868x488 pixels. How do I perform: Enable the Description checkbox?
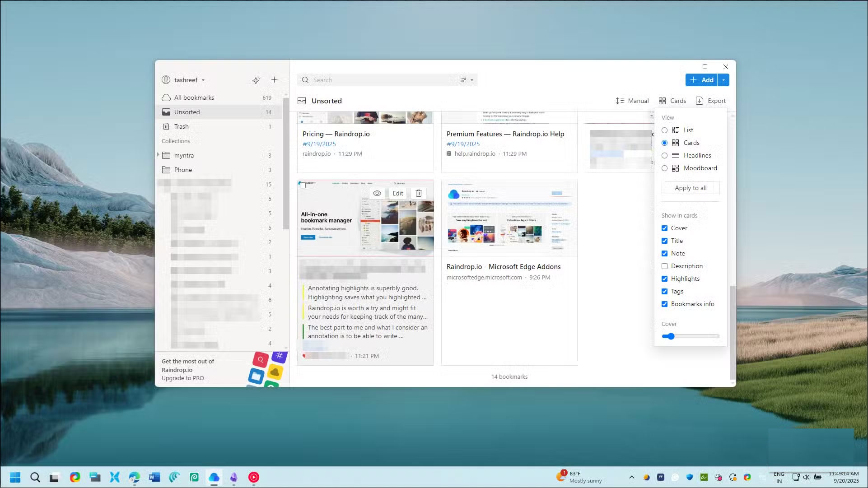coord(664,266)
